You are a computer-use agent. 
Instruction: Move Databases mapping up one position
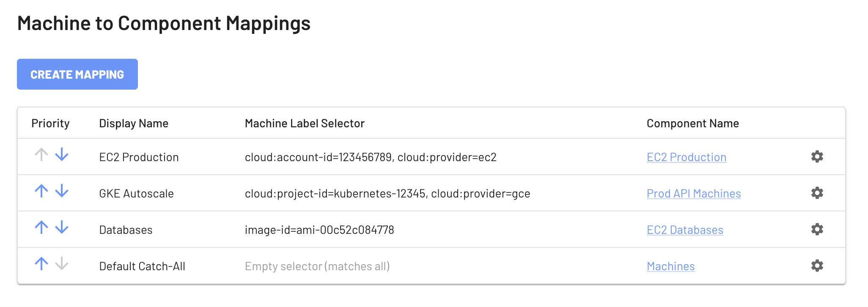[41, 227]
